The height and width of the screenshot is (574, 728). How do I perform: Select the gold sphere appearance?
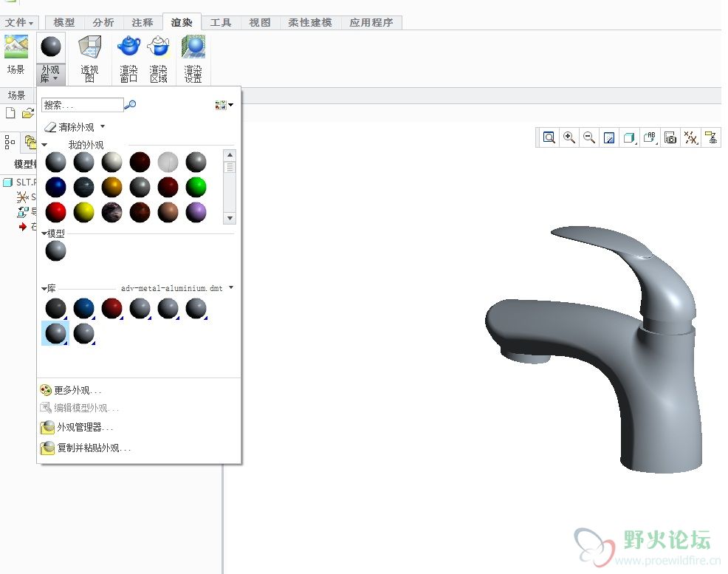pos(112,187)
